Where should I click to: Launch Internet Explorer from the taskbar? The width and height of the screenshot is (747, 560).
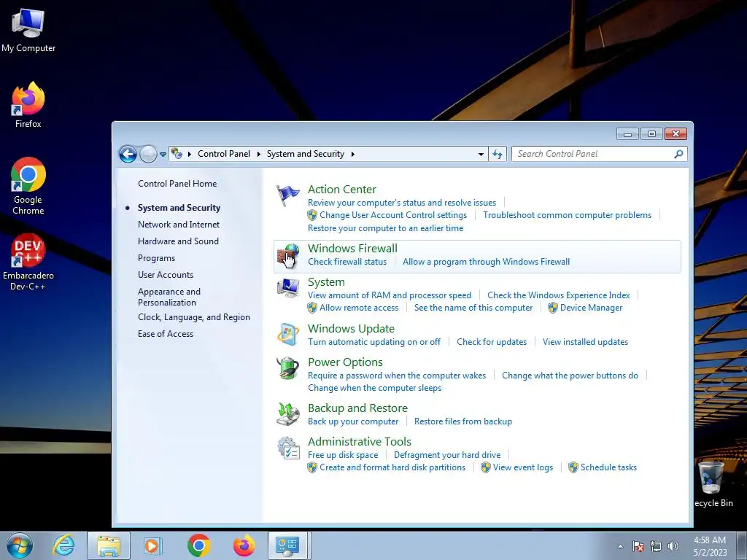64,545
